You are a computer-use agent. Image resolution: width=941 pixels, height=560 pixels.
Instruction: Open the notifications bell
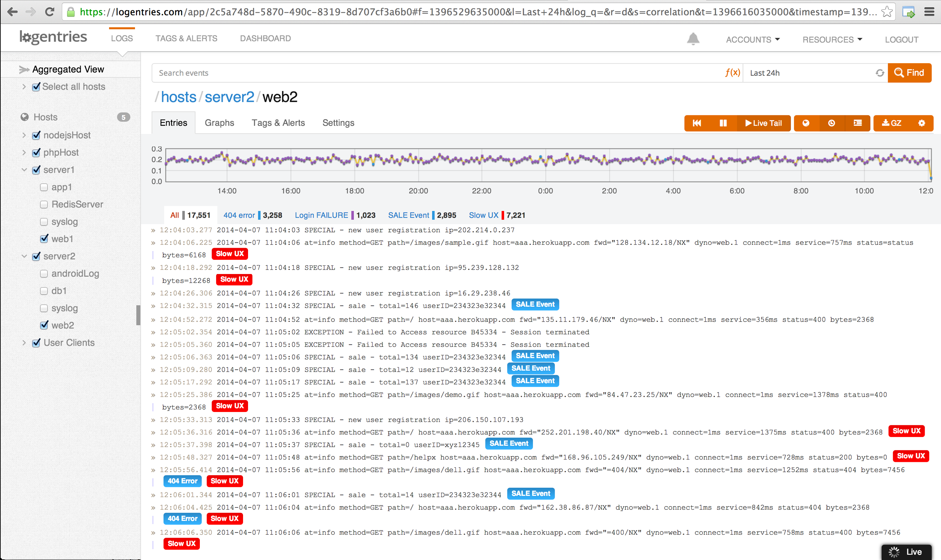(693, 39)
